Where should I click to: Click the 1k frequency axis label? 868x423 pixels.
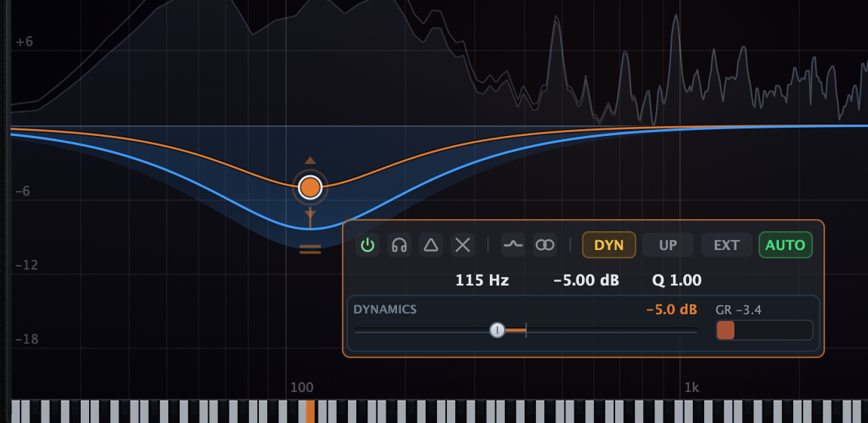691,387
